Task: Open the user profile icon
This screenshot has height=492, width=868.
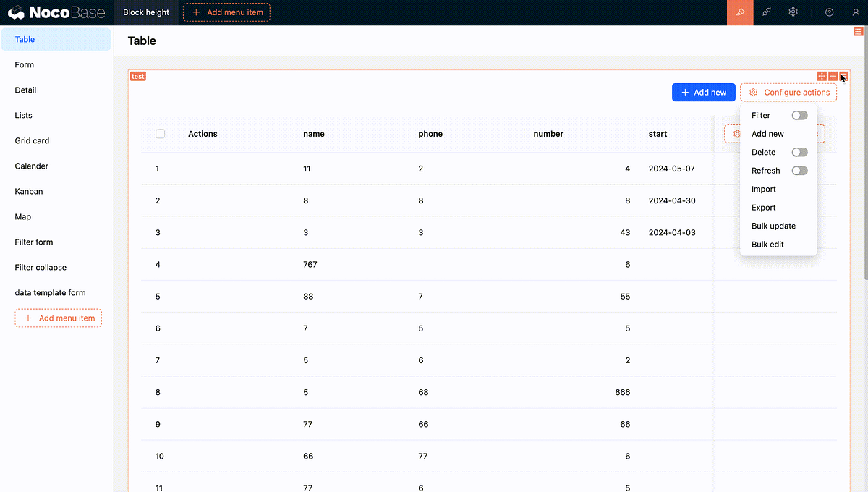Action: click(x=855, y=12)
